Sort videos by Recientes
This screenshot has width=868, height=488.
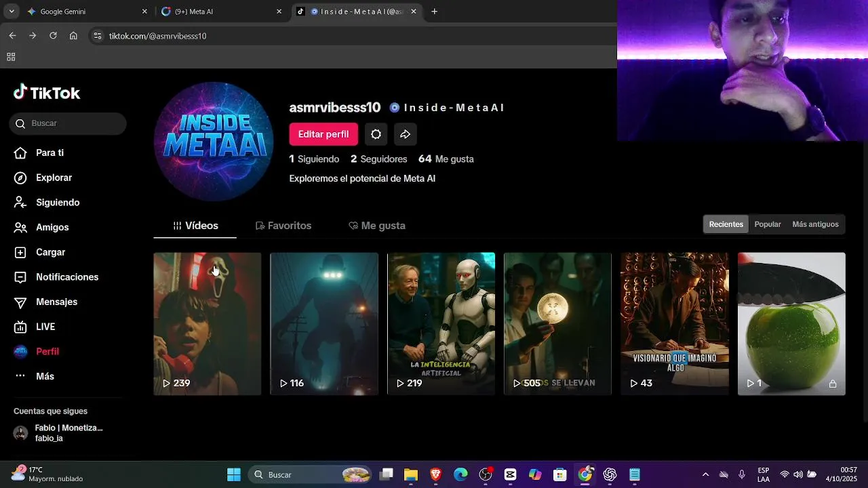pos(726,224)
